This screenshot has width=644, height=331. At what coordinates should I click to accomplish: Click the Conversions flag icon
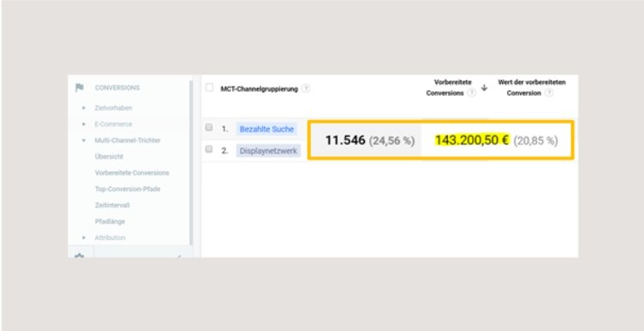click(x=80, y=87)
